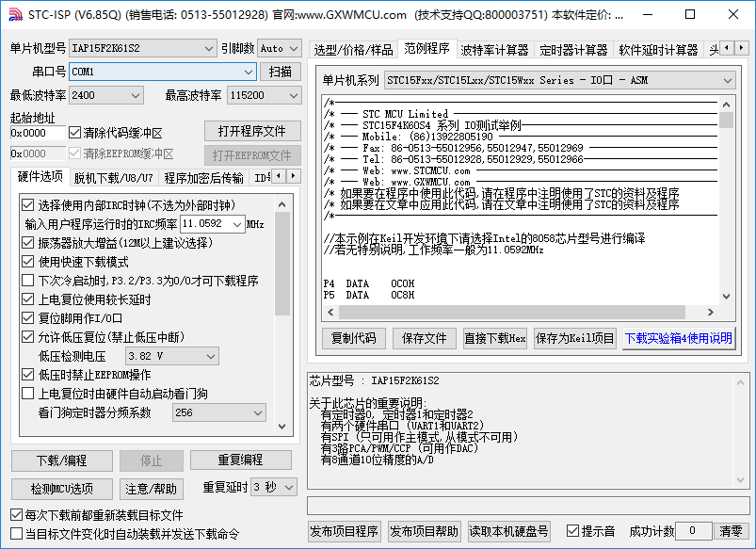Click 发布项目帮助 button

pyautogui.click(x=424, y=531)
